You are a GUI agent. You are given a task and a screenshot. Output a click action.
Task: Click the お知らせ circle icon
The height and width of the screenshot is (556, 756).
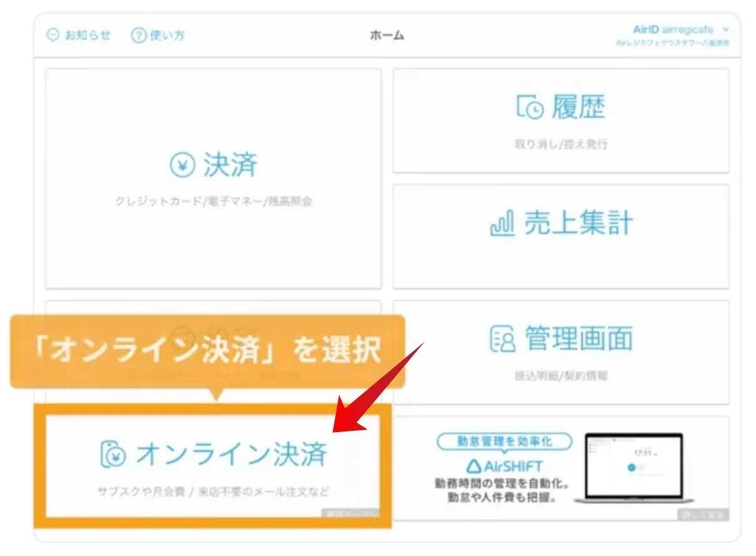tap(53, 35)
